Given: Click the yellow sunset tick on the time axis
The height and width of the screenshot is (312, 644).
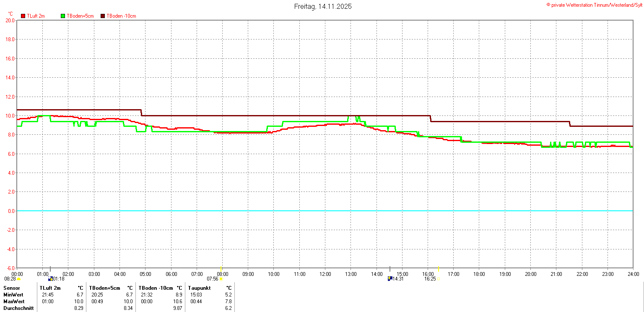Looking at the screenshot, I should tap(439, 269).
